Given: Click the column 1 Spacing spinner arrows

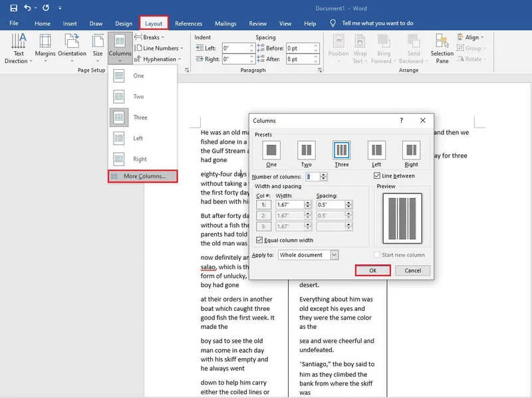Looking at the screenshot, I should click(x=348, y=205).
